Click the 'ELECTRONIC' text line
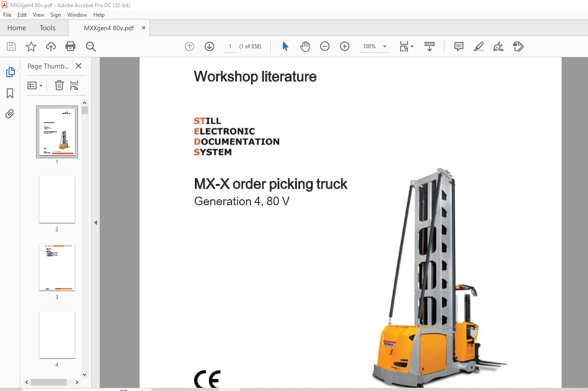The width and height of the screenshot is (588, 391). (224, 131)
